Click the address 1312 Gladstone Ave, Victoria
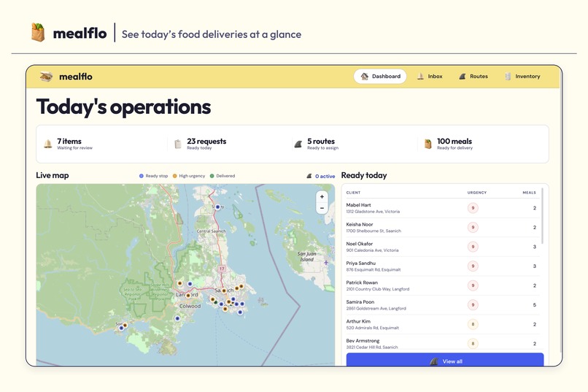This screenshot has height=392, width=588. coord(373,212)
